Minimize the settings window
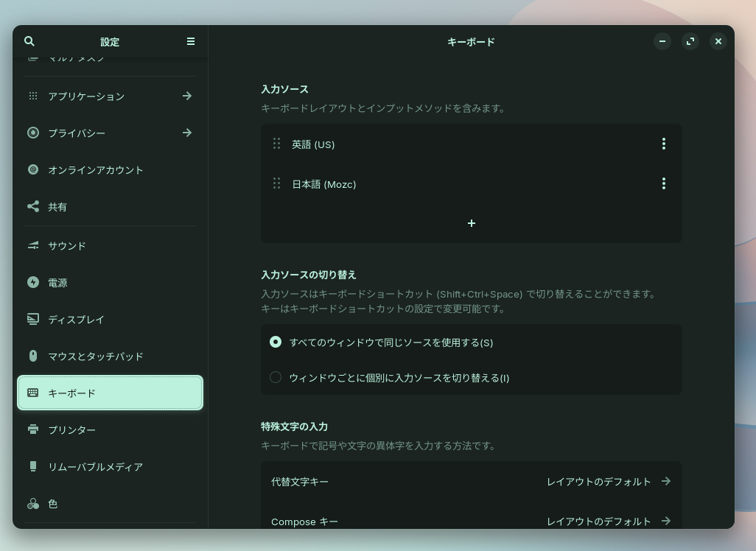756x551 pixels. [662, 41]
